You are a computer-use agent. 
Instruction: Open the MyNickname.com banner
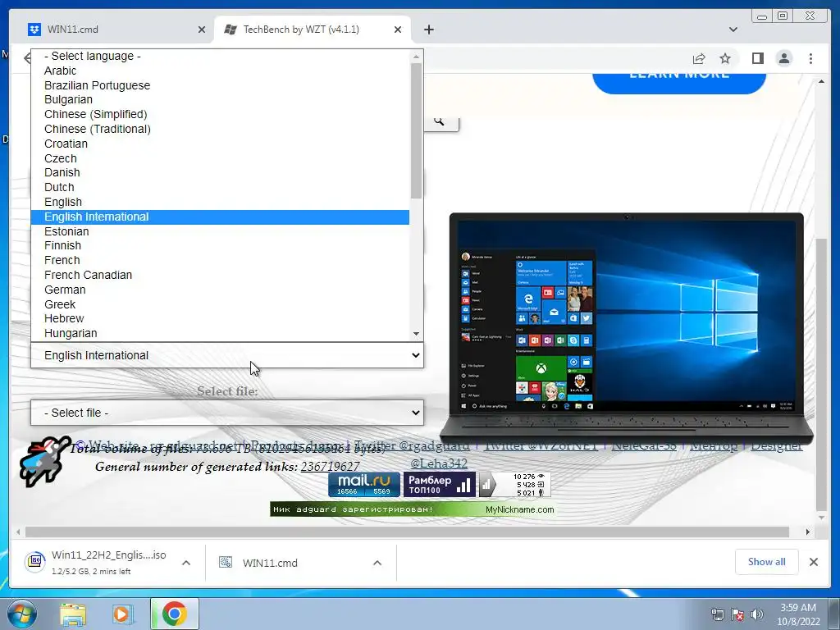tap(413, 509)
